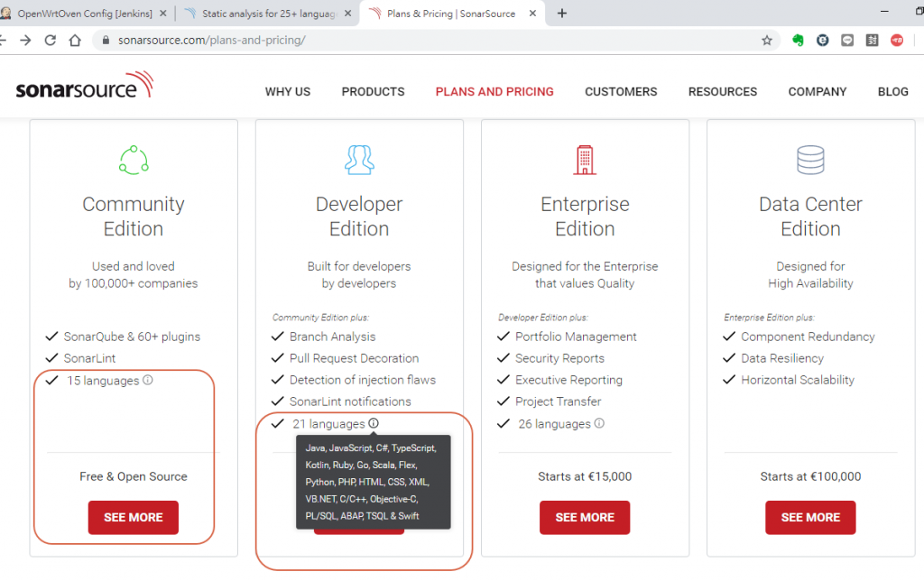Reload the page with the refresh icon
924x581 pixels.
click(51, 40)
